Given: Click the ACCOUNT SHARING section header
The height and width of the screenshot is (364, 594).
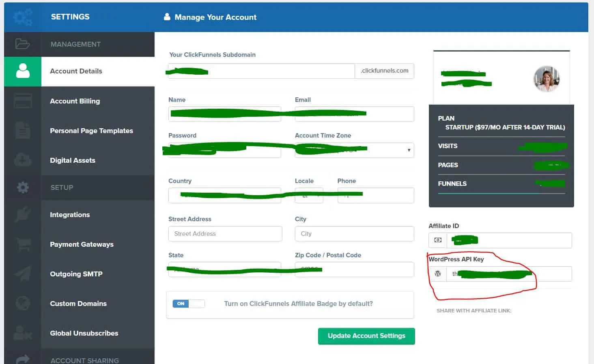Looking at the screenshot, I should pos(85,360).
